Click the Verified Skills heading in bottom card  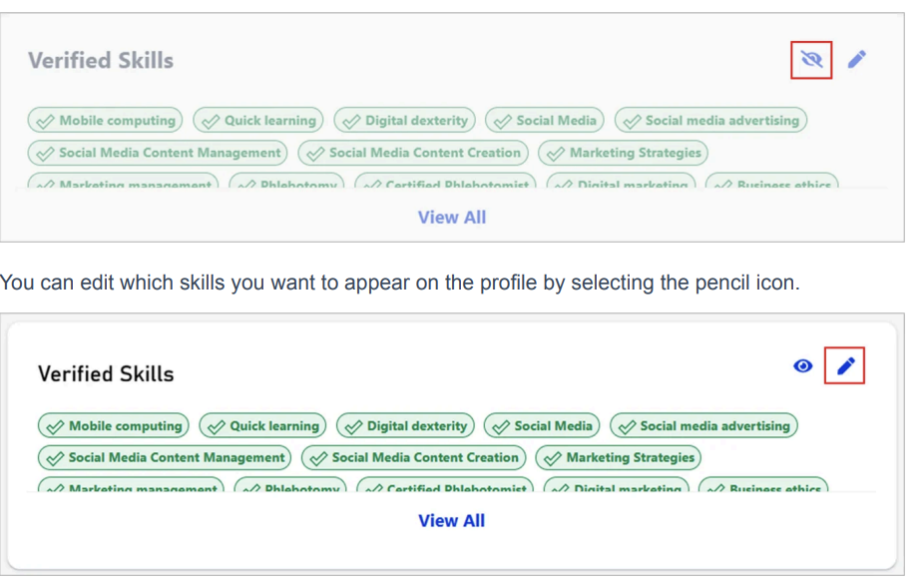coord(106,374)
